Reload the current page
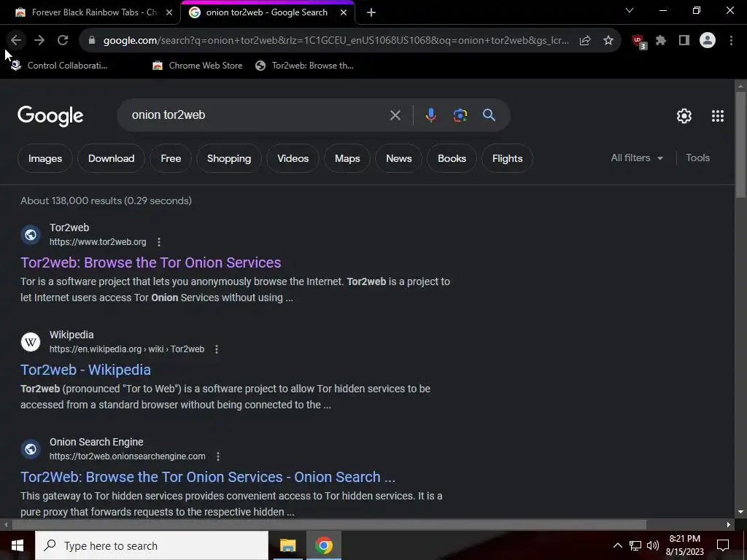This screenshot has height=560, width=747. 63,41
